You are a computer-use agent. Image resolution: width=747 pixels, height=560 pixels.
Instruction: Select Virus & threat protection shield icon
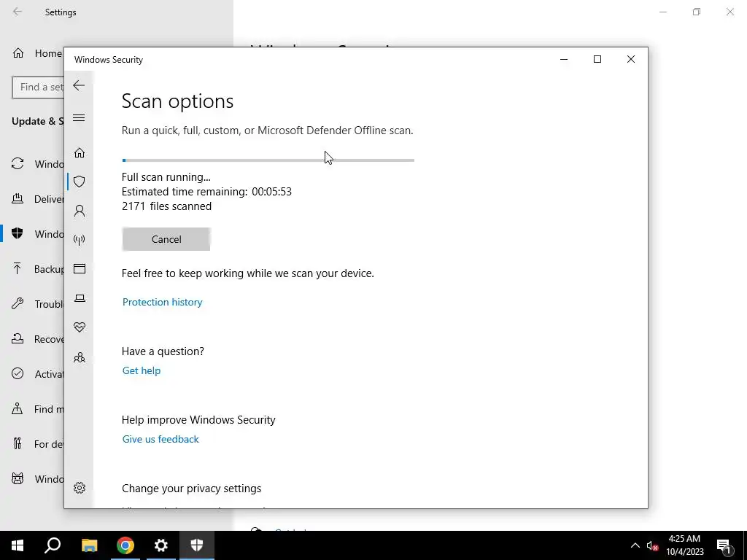(80, 182)
